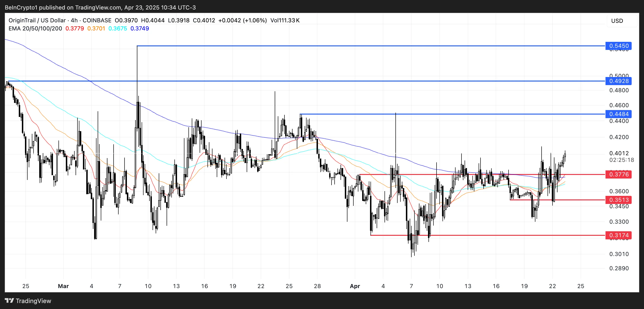Open the 4h timeframe selector
The width and height of the screenshot is (644, 309).
click(x=74, y=20)
